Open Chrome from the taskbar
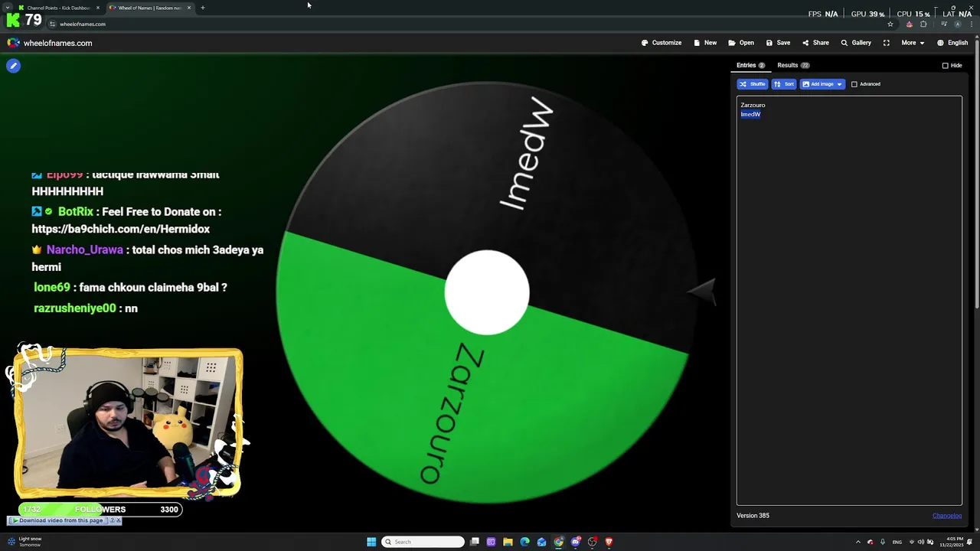This screenshot has width=980, height=551. [x=558, y=542]
